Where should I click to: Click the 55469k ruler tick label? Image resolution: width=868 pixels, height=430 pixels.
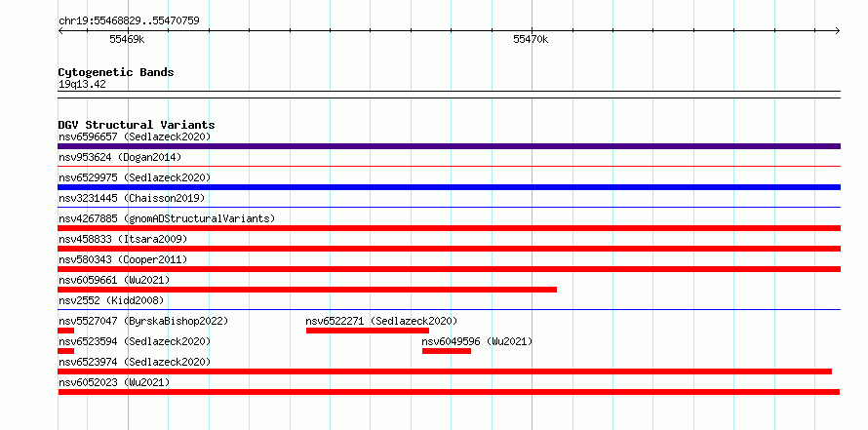127,39
